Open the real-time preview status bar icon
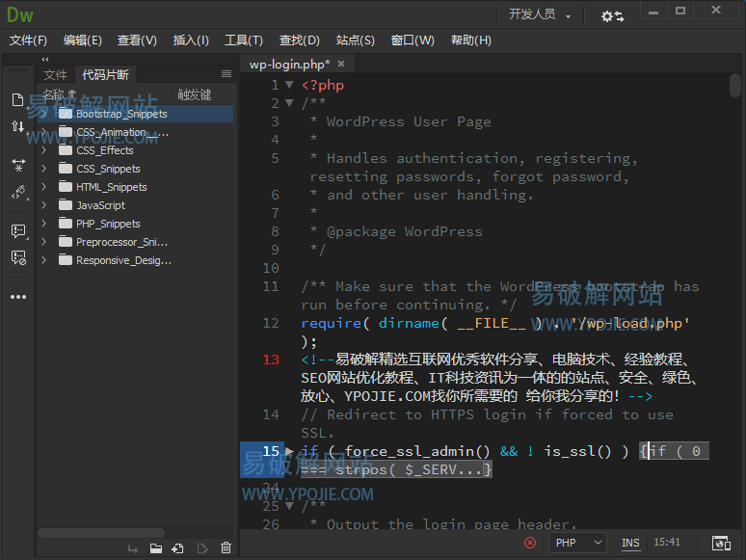 click(x=720, y=543)
